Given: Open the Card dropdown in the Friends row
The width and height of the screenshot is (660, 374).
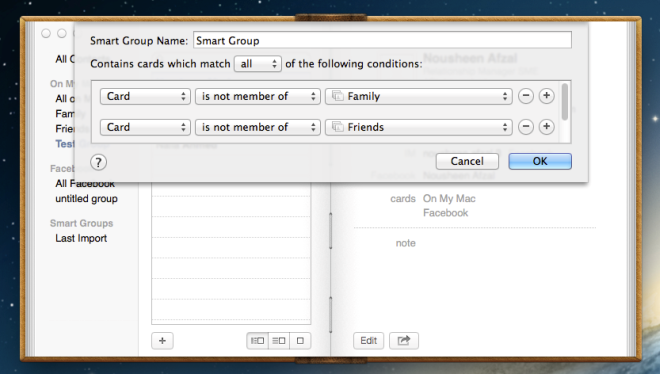Looking at the screenshot, I should click(x=145, y=127).
